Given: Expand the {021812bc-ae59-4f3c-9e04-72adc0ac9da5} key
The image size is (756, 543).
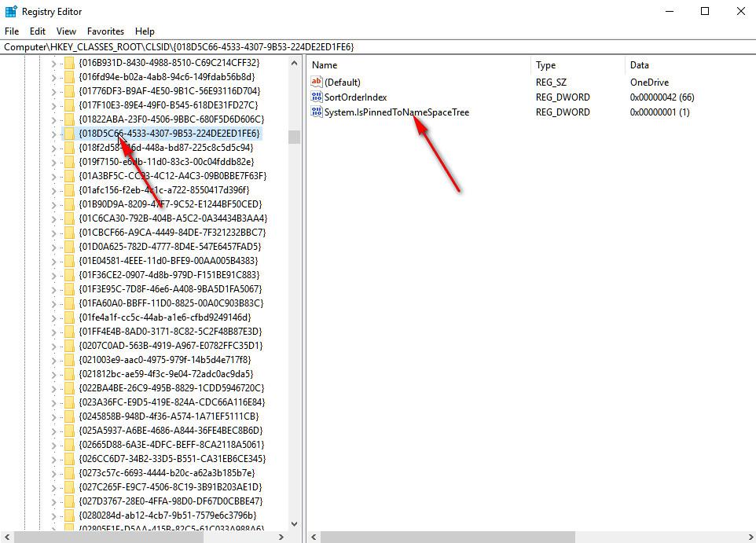Looking at the screenshot, I should [53, 374].
